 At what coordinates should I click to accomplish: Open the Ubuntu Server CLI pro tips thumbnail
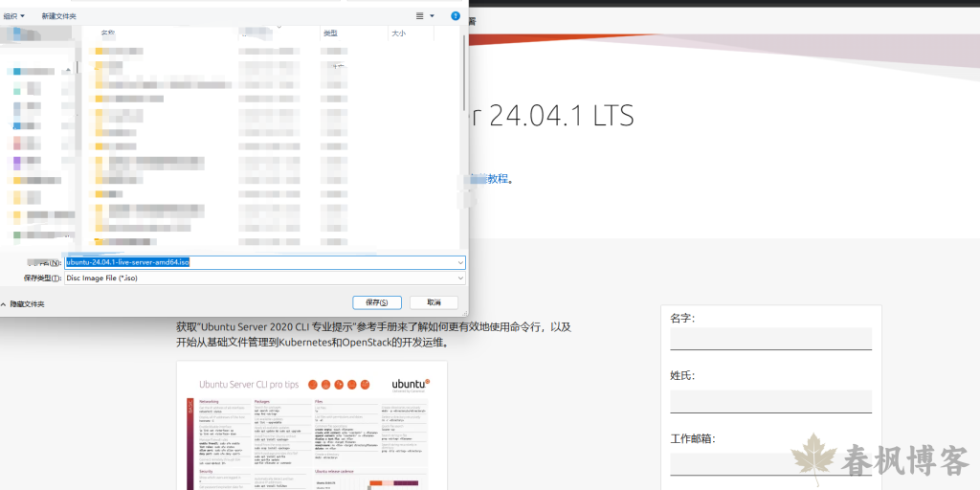click(x=312, y=426)
